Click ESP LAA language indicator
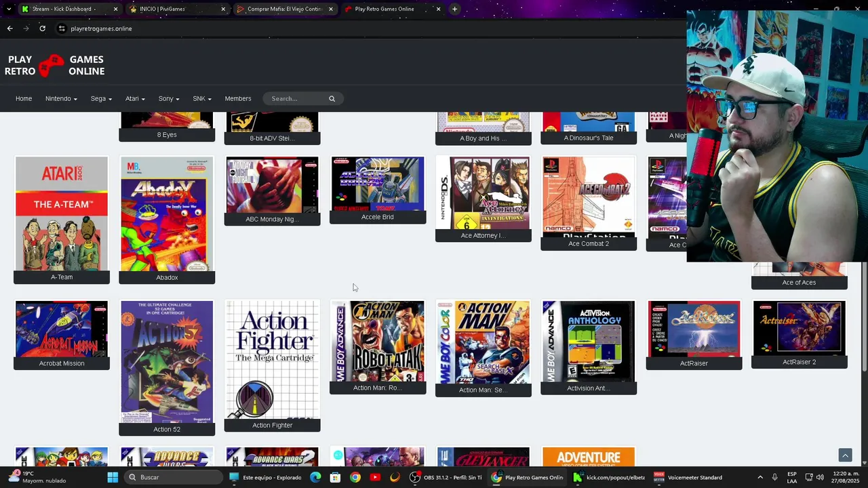Screen dimensions: 868x488 tap(792, 477)
